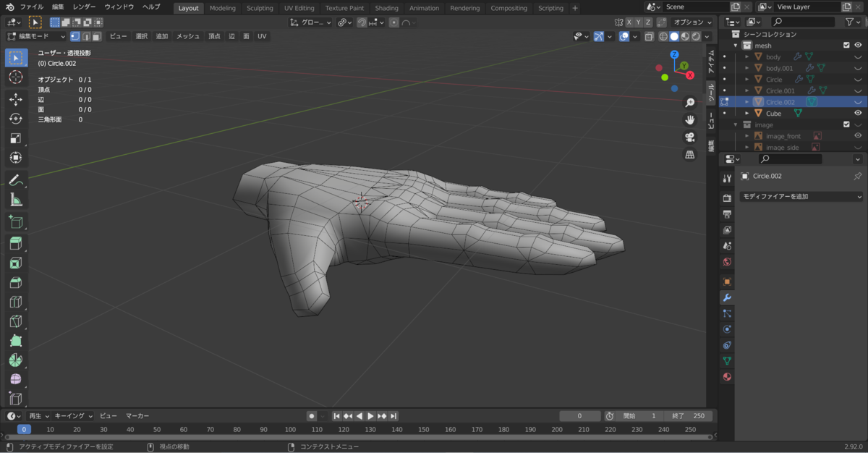Toggle X axis mesh symmetry
The width and height of the screenshot is (868, 453).
pyautogui.click(x=629, y=22)
